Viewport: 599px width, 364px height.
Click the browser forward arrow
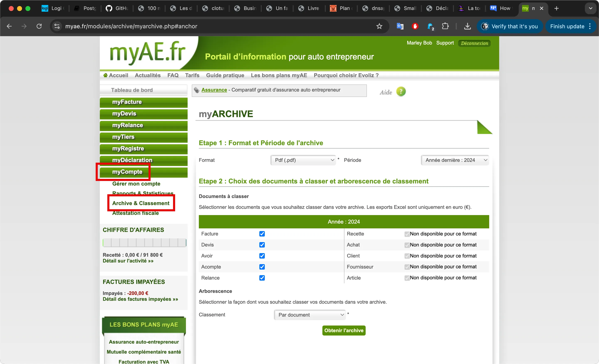(24, 26)
